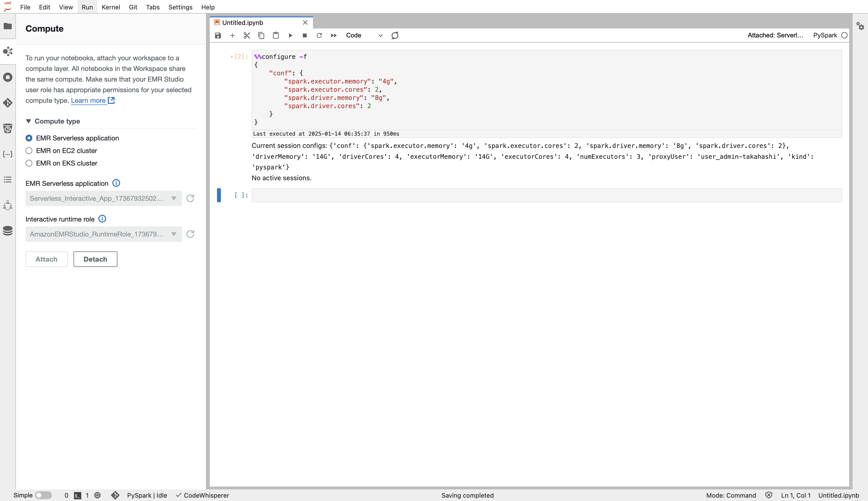Image resolution: width=868 pixels, height=501 pixels.
Task: Open the Run menu
Action: coord(87,7)
